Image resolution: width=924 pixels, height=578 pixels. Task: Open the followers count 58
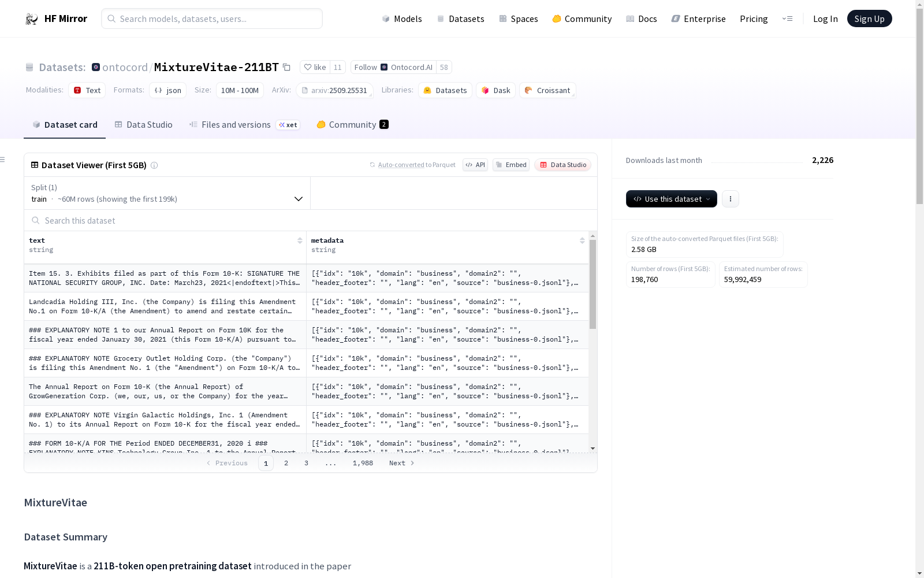(x=444, y=67)
